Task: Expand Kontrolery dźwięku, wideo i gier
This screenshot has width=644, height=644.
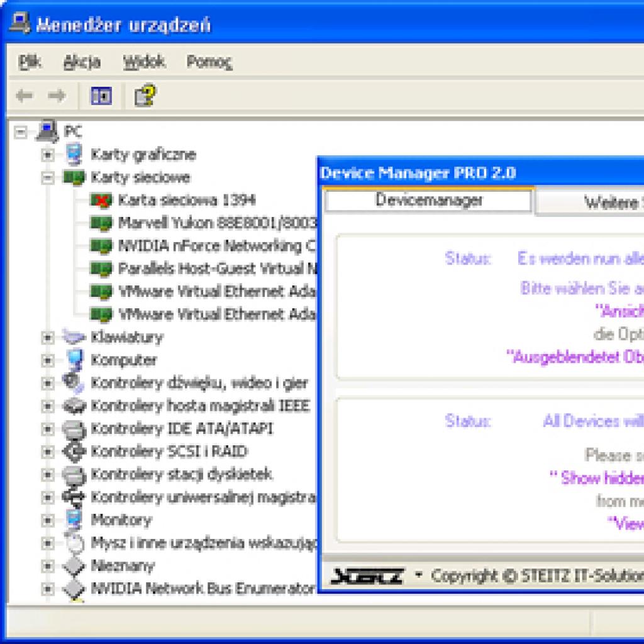Action: point(48,383)
